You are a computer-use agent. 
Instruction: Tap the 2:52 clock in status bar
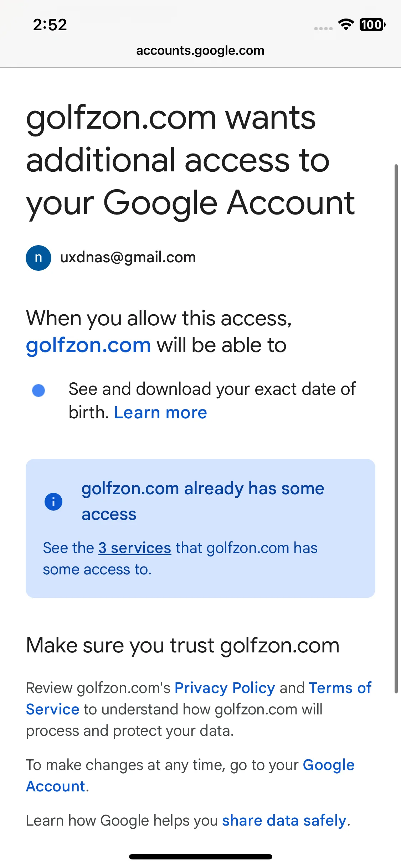(x=50, y=25)
